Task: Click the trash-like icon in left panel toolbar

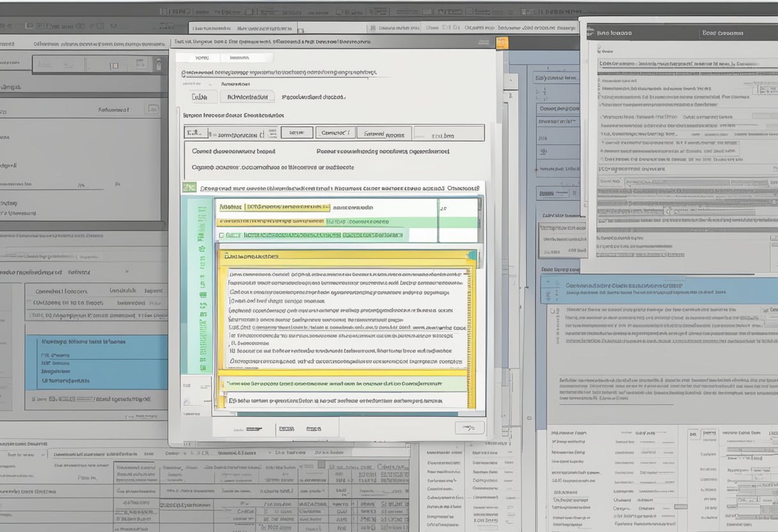Action: click(x=157, y=65)
